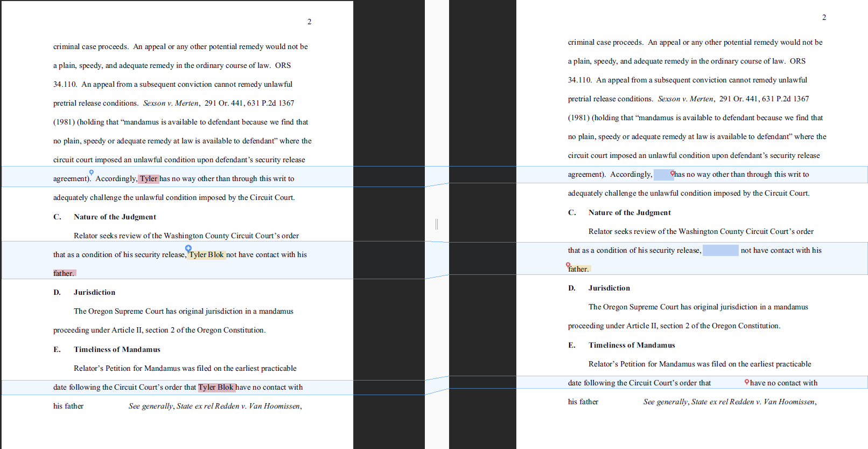Select the pink-highlighted 'father.' in left document

[x=65, y=273]
